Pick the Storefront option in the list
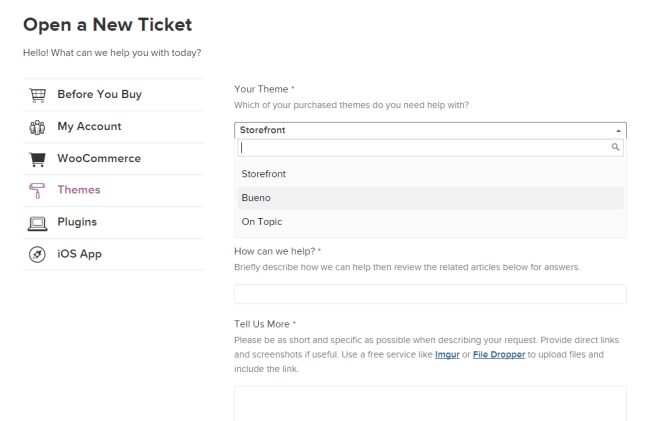 pyautogui.click(x=430, y=174)
